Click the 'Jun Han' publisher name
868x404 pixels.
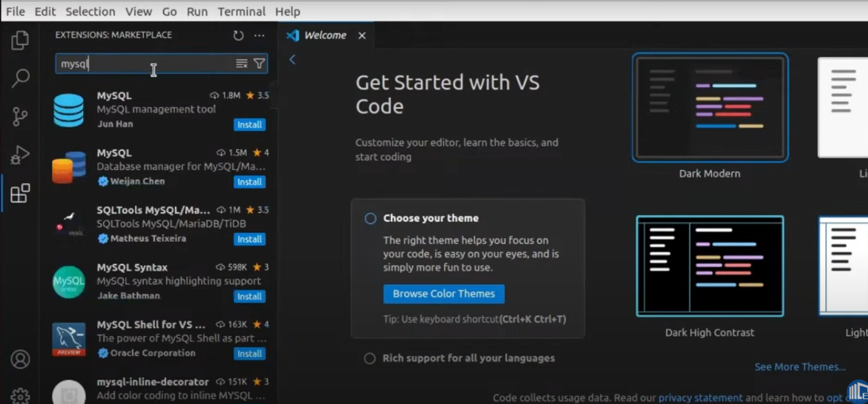[115, 124]
